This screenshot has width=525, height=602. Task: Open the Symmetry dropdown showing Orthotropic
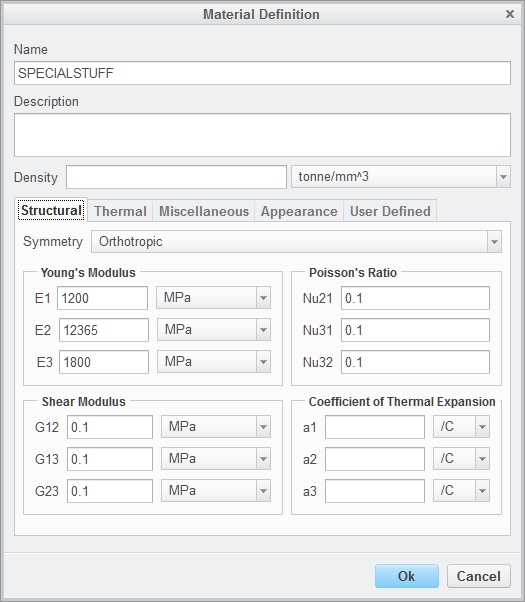coord(296,241)
